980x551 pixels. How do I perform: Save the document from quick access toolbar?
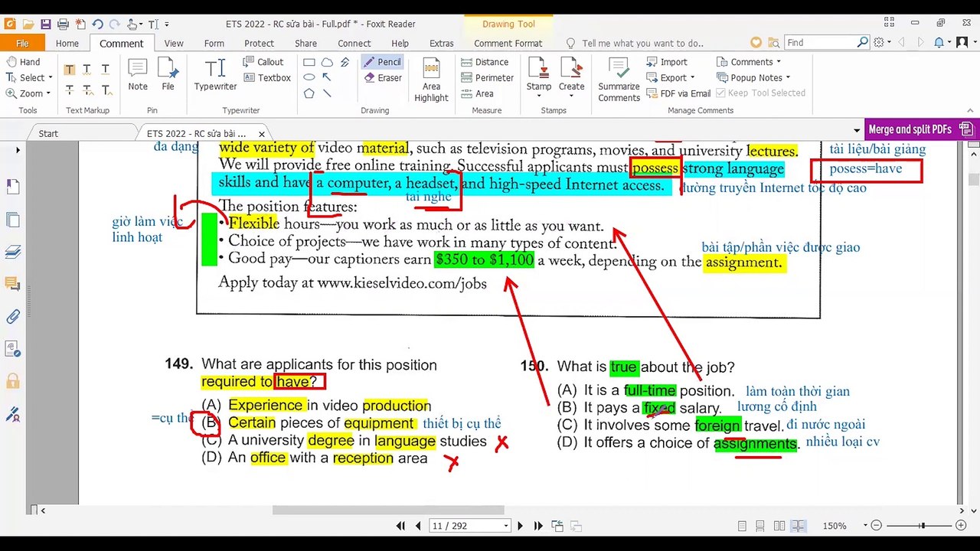[x=45, y=24]
